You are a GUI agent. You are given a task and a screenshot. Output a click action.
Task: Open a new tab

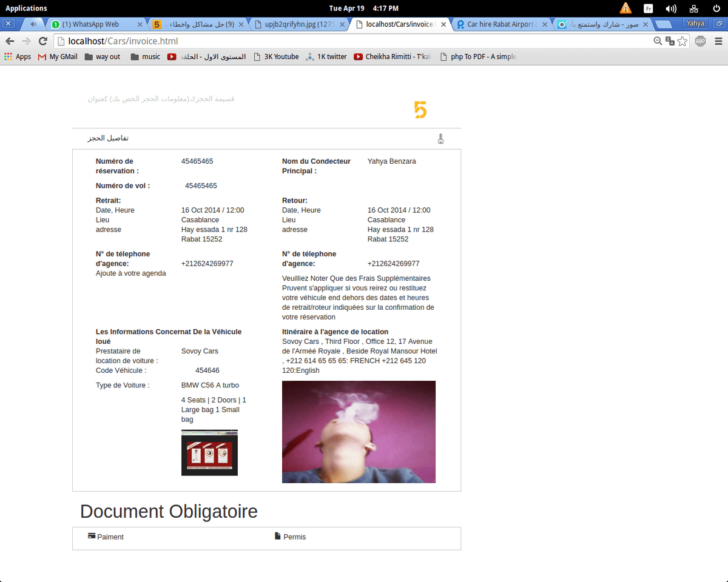[664, 24]
